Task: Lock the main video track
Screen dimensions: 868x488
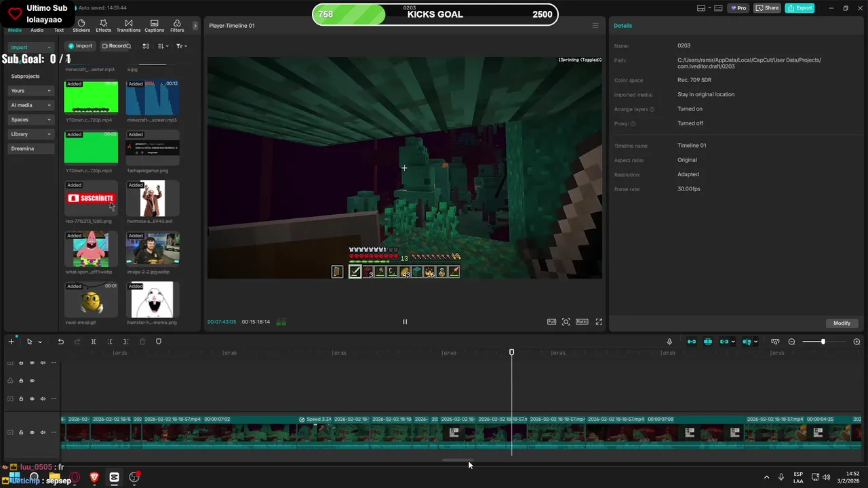Action: point(21,432)
